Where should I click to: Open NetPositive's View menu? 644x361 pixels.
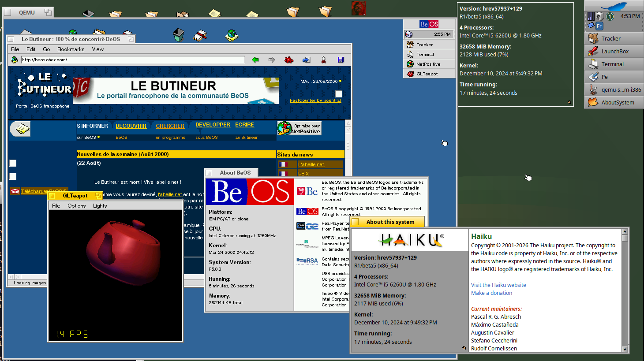(98, 49)
